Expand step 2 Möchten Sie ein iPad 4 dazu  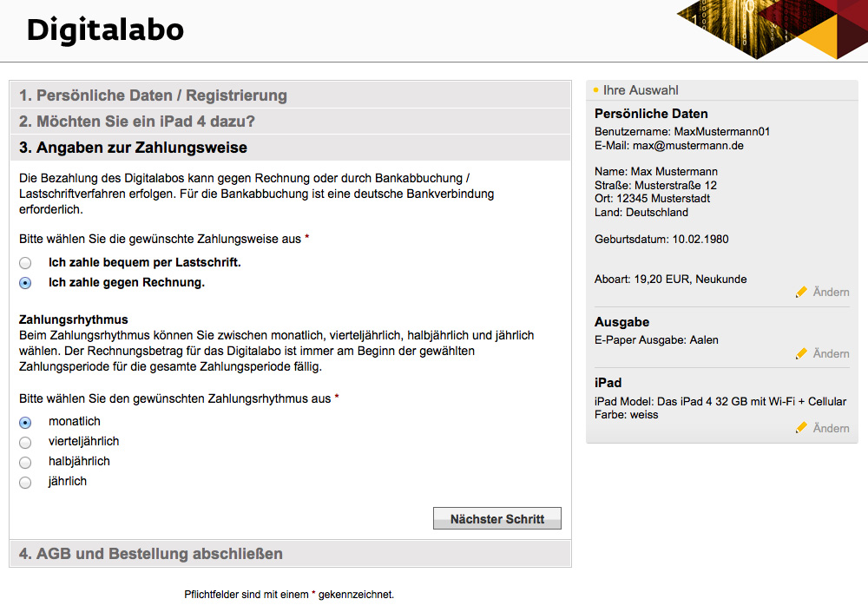pos(291,122)
